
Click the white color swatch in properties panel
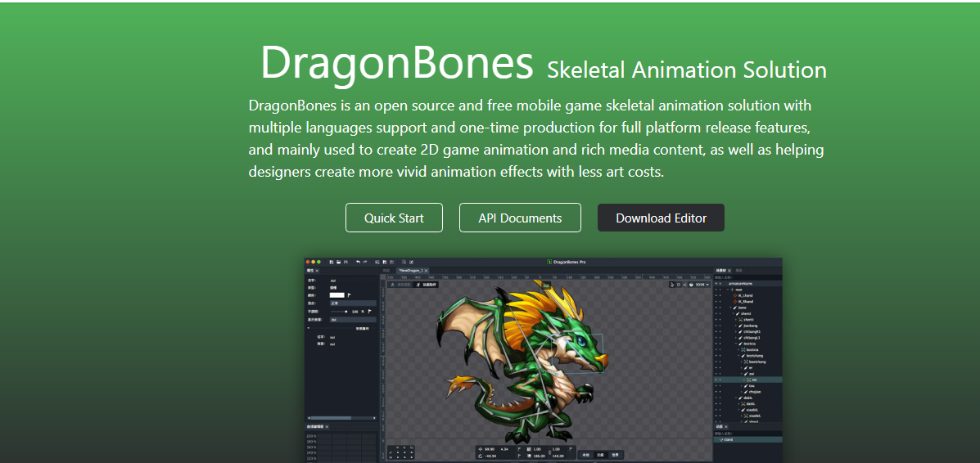tap(336, 295)
